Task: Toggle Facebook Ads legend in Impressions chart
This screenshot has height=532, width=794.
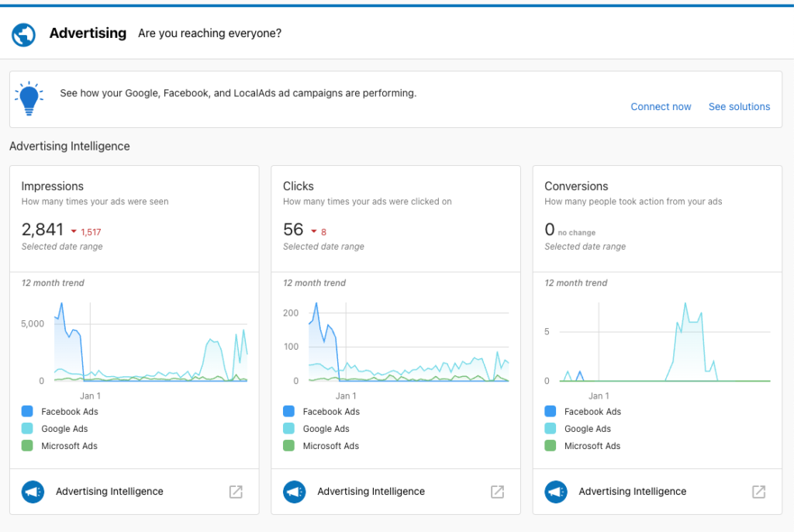Action: pyautogui.click(x=69, y=412)
